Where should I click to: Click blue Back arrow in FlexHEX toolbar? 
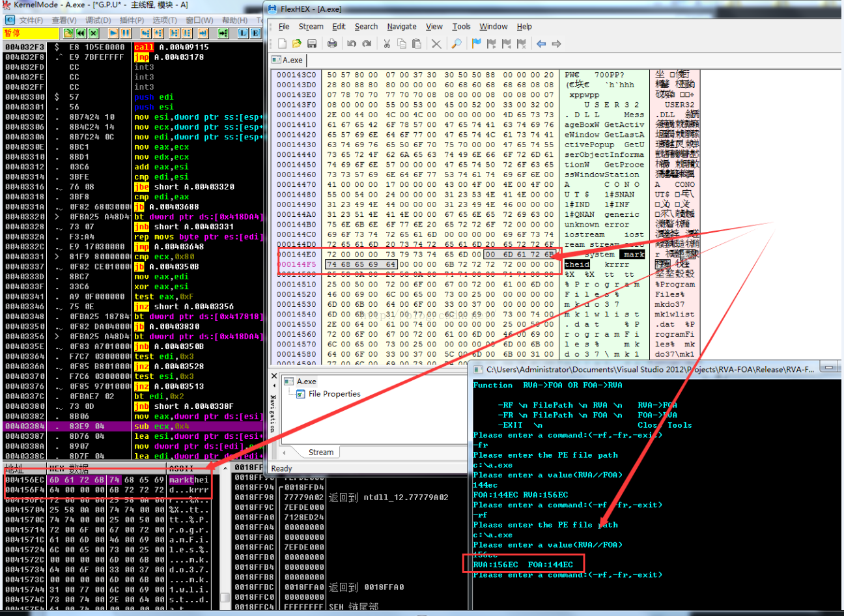tap(541, 44)
